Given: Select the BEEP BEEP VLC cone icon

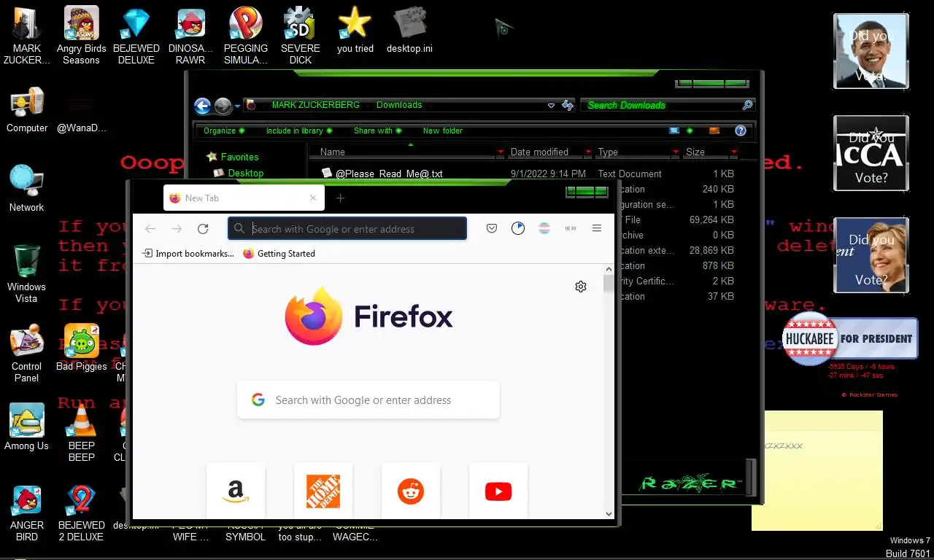Looking at the screenshot, I should pyautogui.click(x=81, y=432).
